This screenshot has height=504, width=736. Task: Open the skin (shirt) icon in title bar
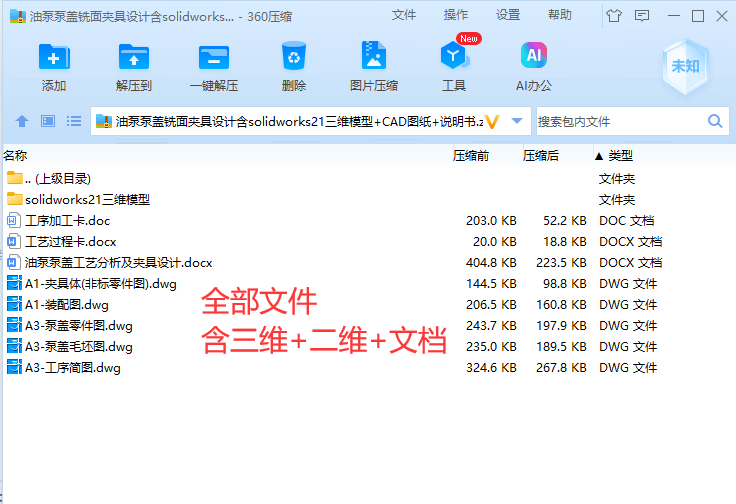pos(613,16)
